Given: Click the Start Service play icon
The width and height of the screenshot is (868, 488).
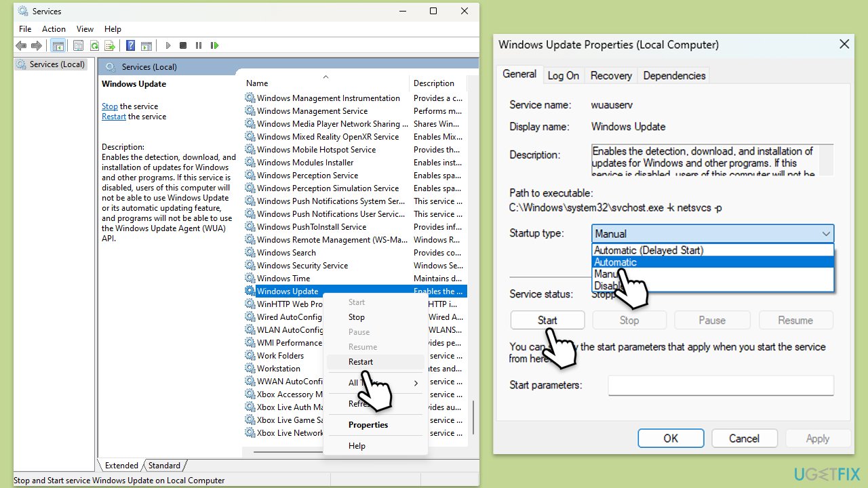Looking at the screenshot, I should coord(167,45).
